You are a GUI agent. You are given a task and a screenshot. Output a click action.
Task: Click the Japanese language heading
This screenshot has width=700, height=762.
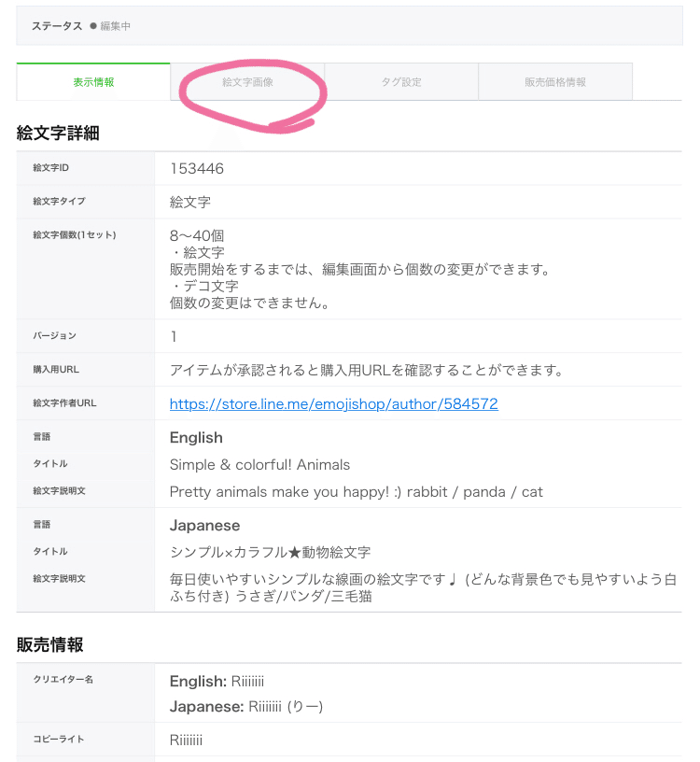point(204,526)
